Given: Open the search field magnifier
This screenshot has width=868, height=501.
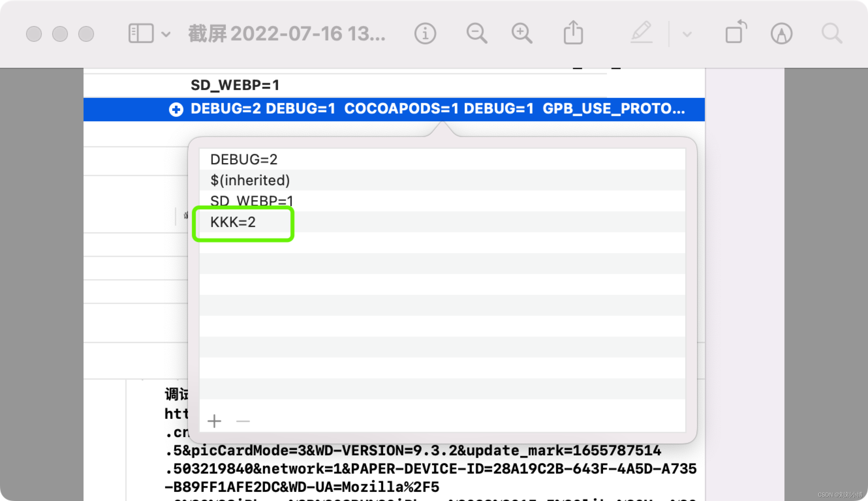Looking at the screenshot, I should click(831, 33).
